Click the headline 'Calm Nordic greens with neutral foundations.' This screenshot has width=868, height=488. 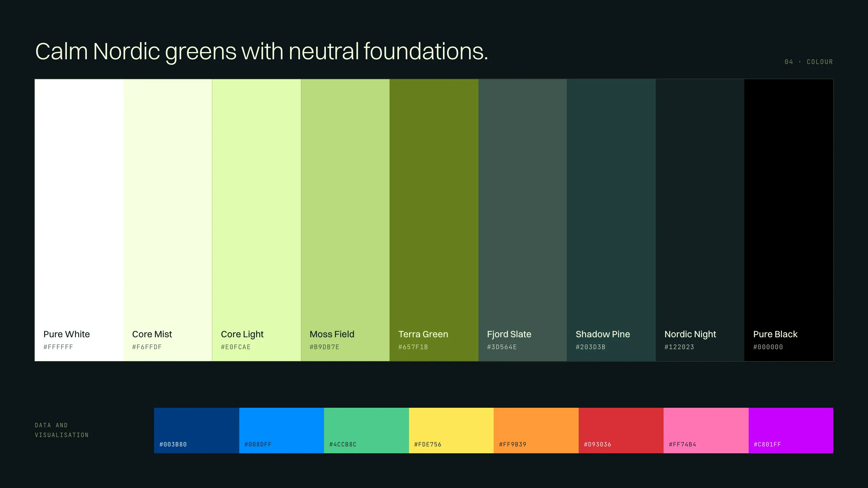point(262,52)
